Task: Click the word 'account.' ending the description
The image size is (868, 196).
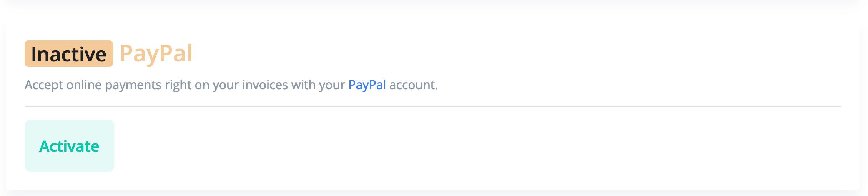Action: pyautogui.click(x=414, y=85)
